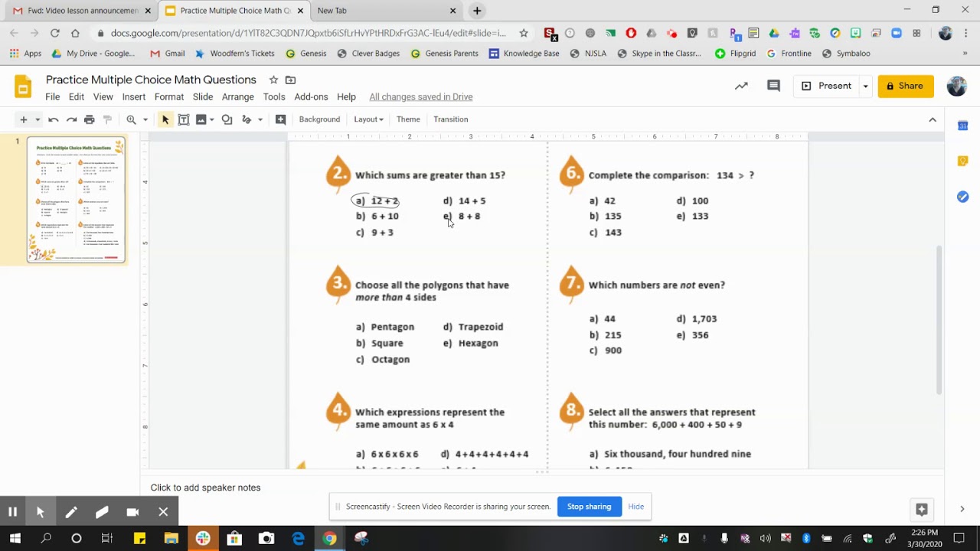This screenshot has height=551, width=980.
Task: Open the Explore button at bottom right
Action: click(x=922, y=509)
